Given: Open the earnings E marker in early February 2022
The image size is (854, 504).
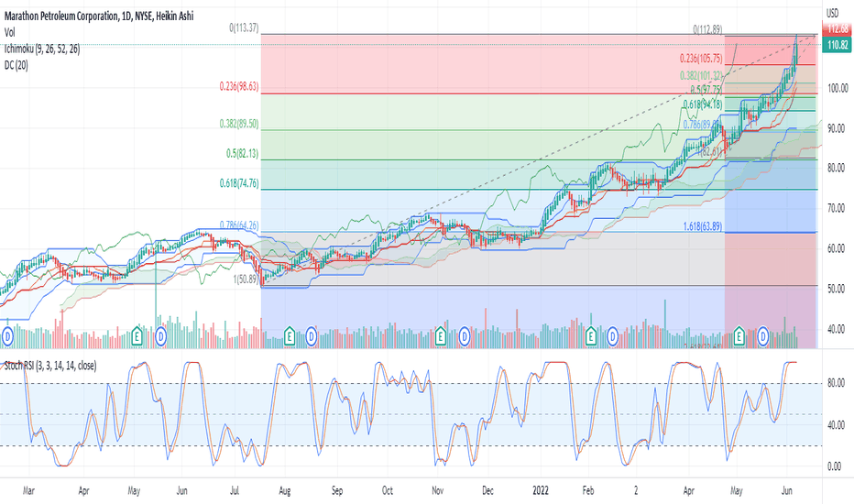Looking at the screenshot, I should [x=590, y=336].
